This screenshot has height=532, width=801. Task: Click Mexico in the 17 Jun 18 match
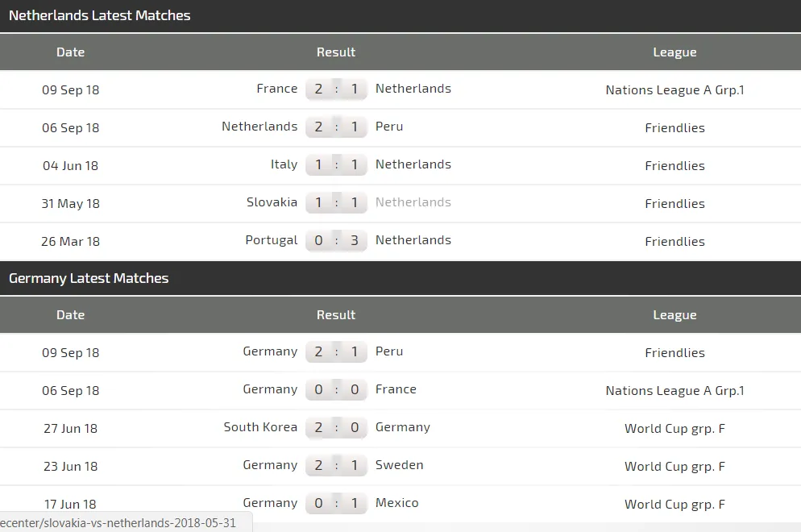pyautogui.click(x=396, y=503)
